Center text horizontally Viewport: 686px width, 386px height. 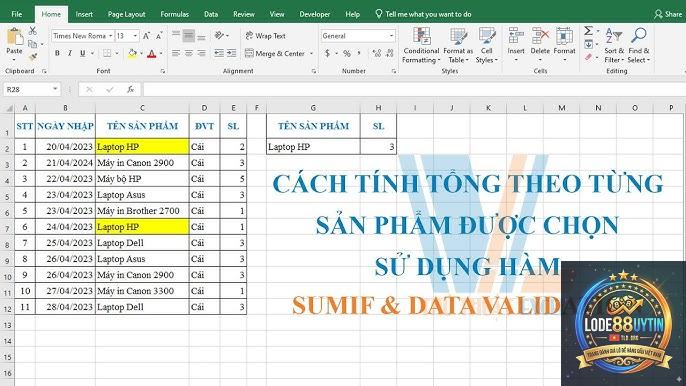(x=189, y=53)
